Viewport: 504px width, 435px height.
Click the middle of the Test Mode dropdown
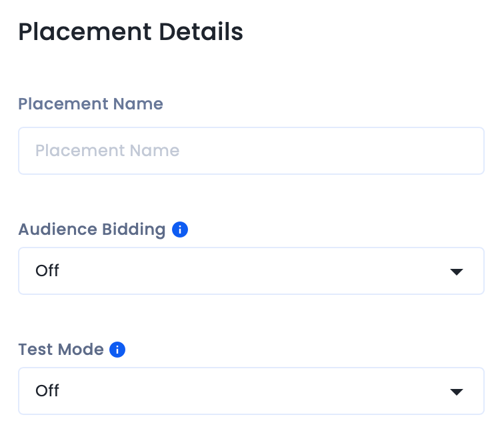[x=251, y=391]
